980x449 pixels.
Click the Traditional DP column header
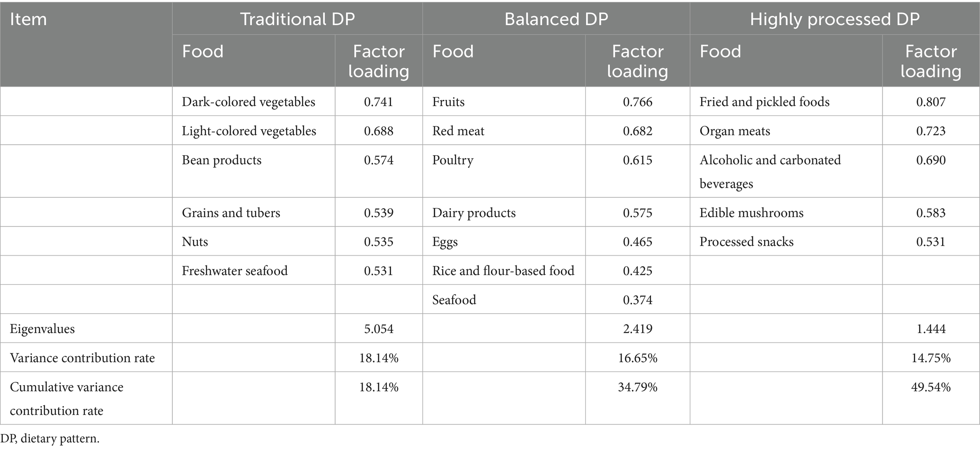297,19
